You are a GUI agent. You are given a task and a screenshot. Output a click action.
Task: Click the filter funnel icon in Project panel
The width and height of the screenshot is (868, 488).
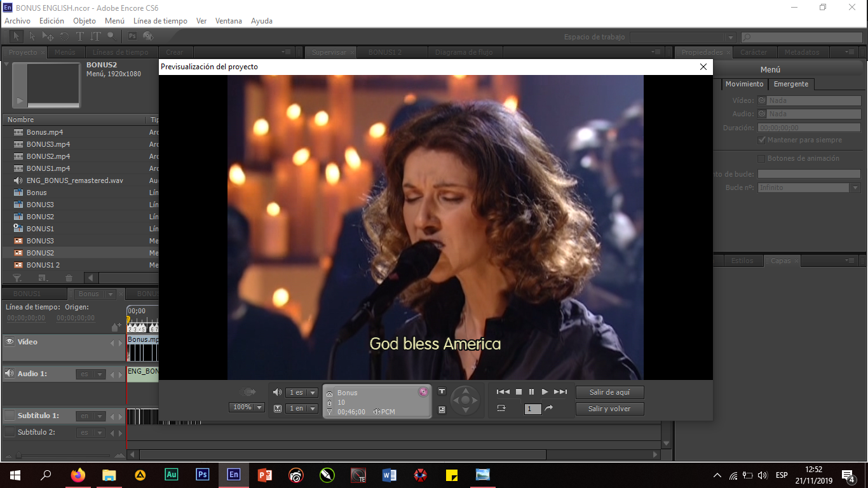coord(18,278)
